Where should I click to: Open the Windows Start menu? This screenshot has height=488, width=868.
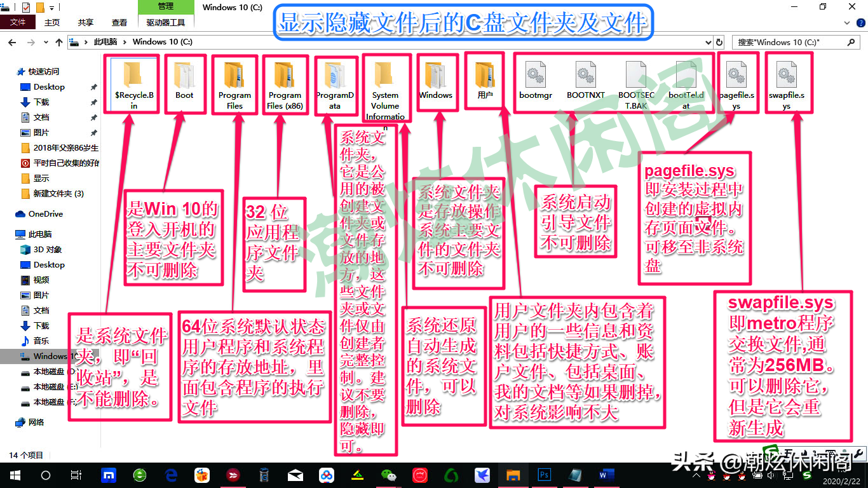[x=15, y=475]
